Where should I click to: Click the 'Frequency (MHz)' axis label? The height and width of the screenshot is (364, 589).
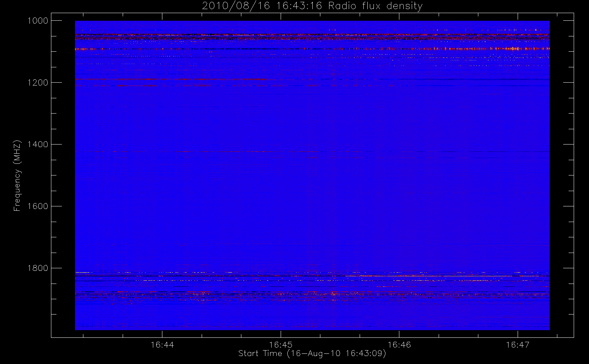point(17,175)
